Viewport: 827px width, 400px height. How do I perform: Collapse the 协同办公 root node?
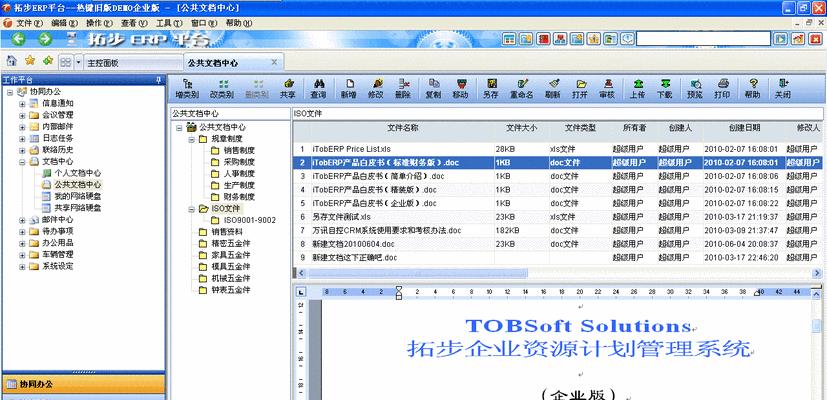coord(11,92)
